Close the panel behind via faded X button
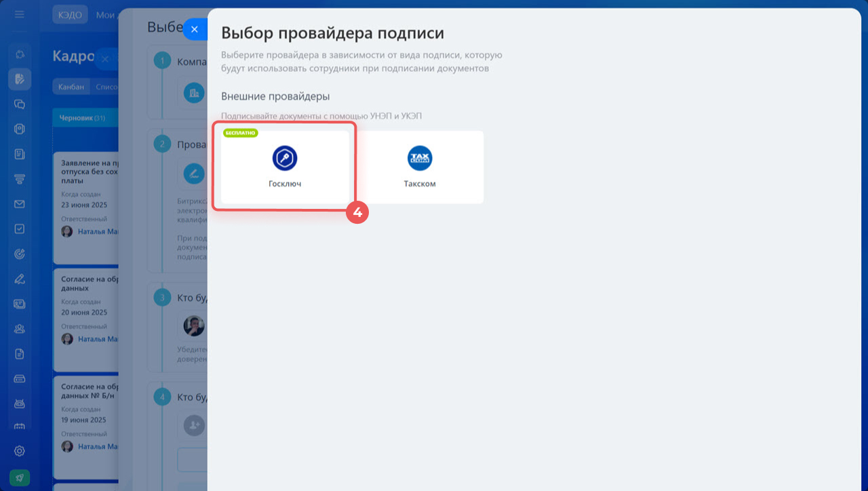Image resolution: width=868 pixels, height=491 pixels. pos(105,59)
